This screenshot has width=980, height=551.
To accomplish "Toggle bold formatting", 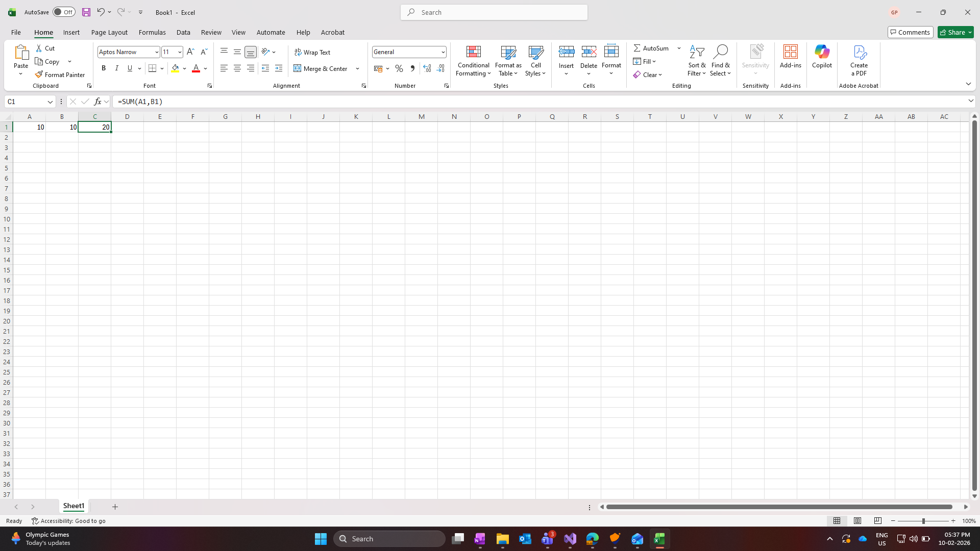I will (x=103, y=68).
